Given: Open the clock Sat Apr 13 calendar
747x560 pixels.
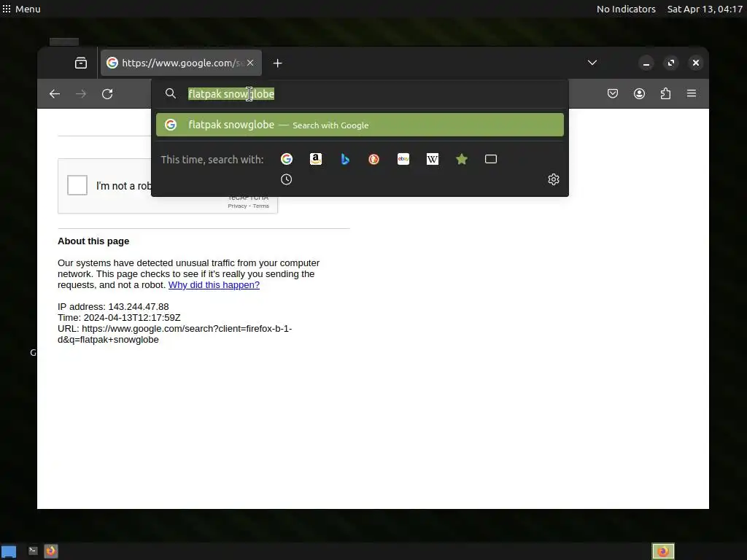Looking at the screenshot, I should (x=705, y=9).
